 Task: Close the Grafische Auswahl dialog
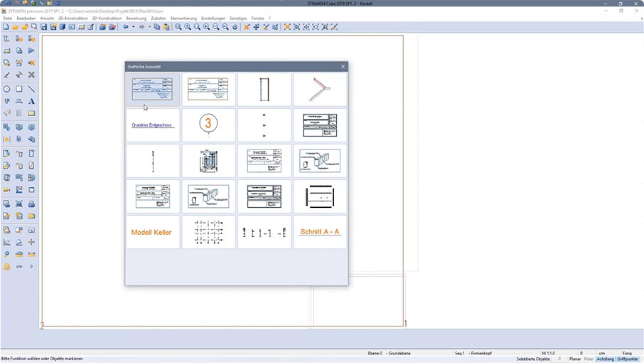coord(343,66)
